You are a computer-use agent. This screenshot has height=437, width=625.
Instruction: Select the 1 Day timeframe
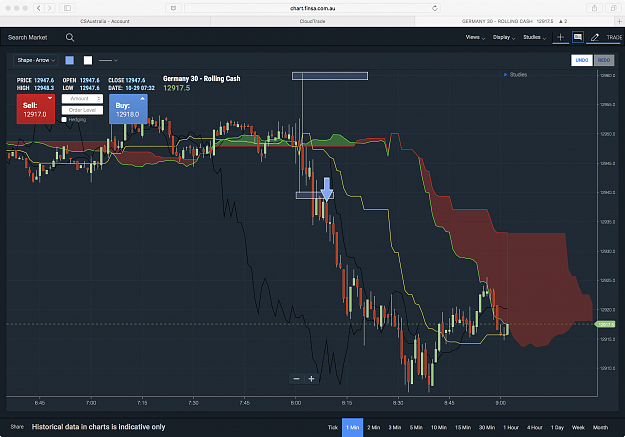click(557, 427)
